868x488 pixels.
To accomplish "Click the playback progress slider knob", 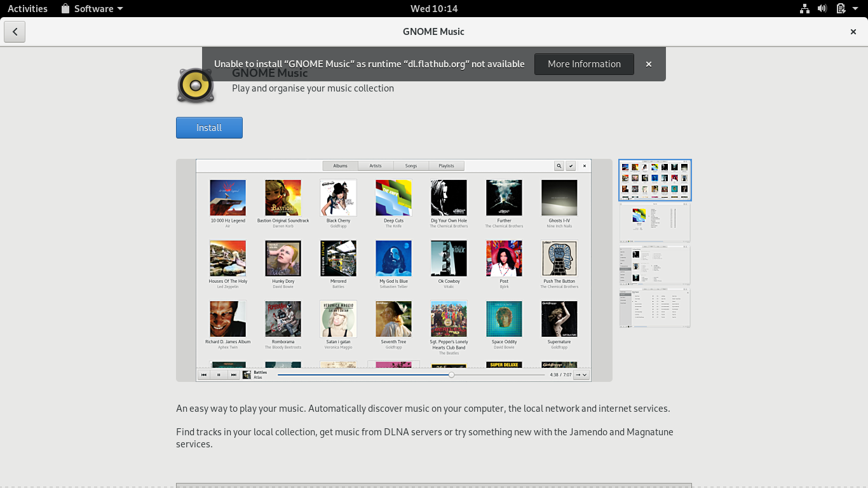I will pos(452,375).
